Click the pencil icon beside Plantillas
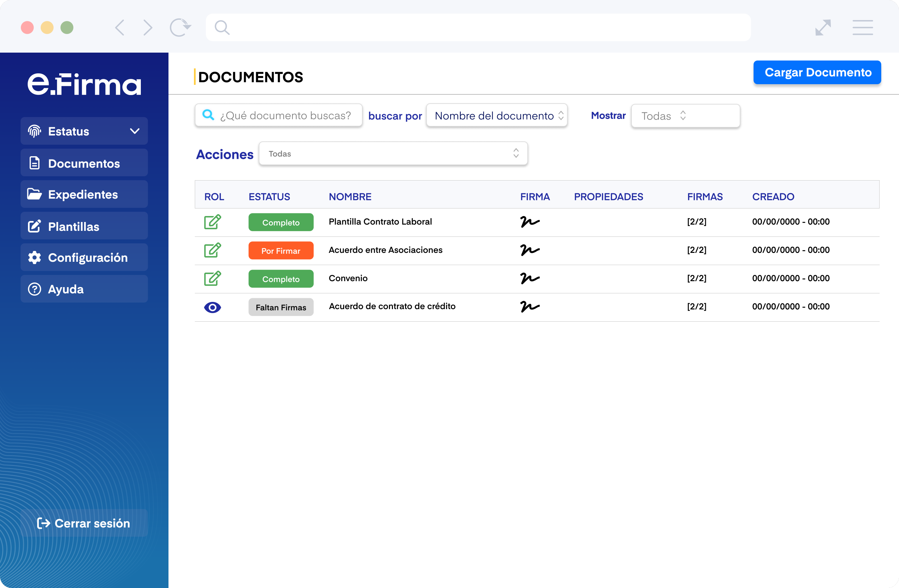Image resolution: width=899 pixels, height=588 pixels. coord(34,226)
